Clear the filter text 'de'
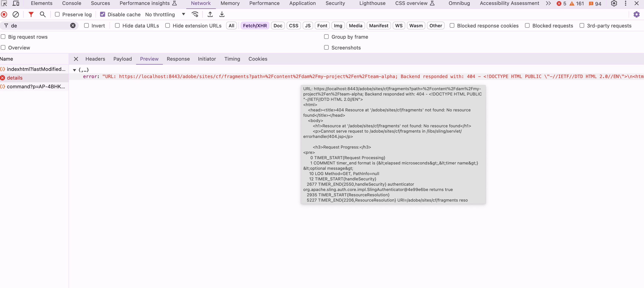The image size is (644, 288). (73, 26)
